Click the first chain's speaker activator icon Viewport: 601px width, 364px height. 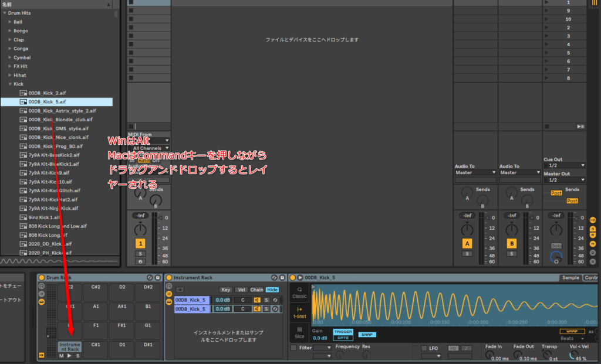pos(257,300)
